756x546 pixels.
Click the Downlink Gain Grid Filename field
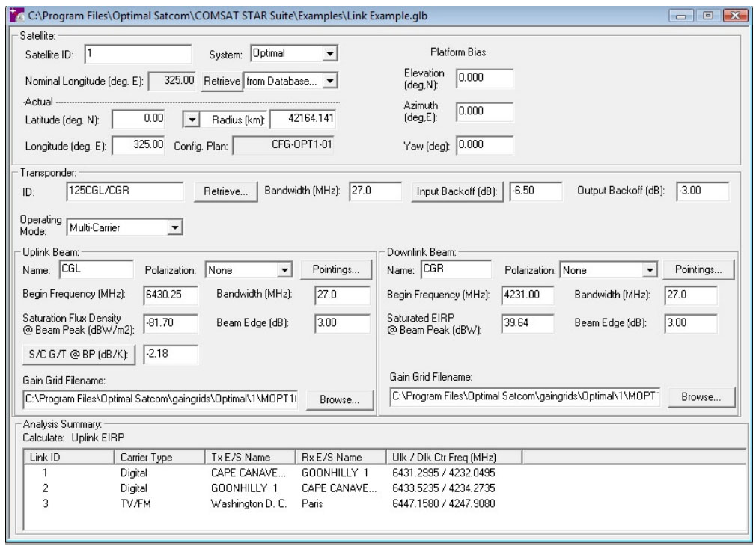click(x=525, y=396)
